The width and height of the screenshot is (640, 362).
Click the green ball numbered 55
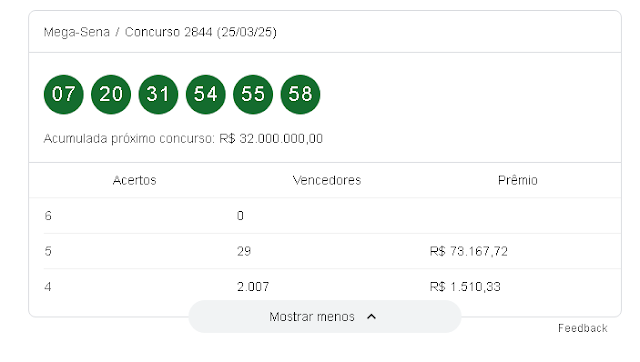click(253, 94)
